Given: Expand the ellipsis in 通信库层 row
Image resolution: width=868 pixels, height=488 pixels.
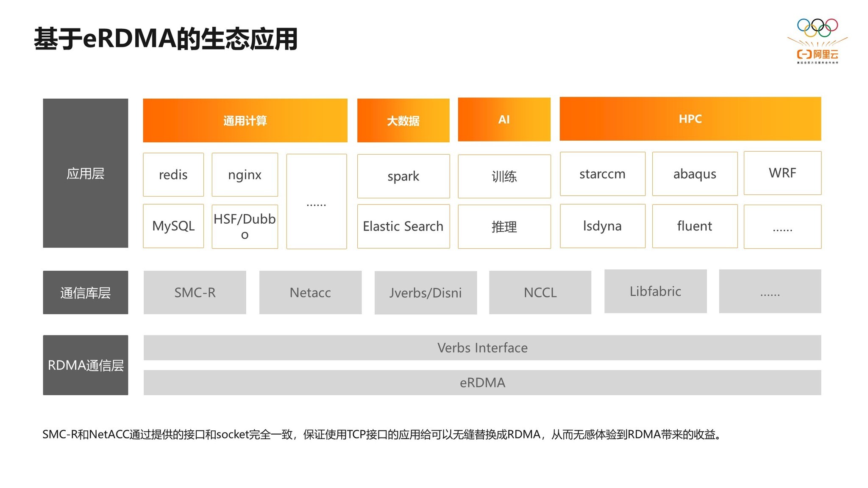Looking at the screenshot, I should pos(770,292).
